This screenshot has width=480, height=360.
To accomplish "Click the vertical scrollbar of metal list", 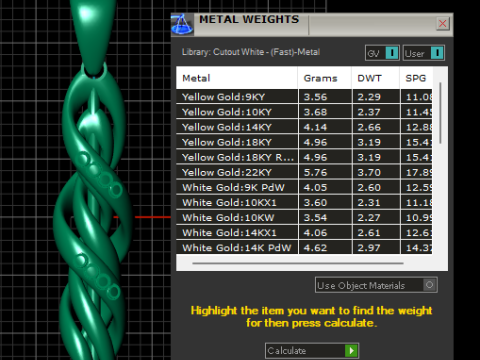I will coord(440,113).
